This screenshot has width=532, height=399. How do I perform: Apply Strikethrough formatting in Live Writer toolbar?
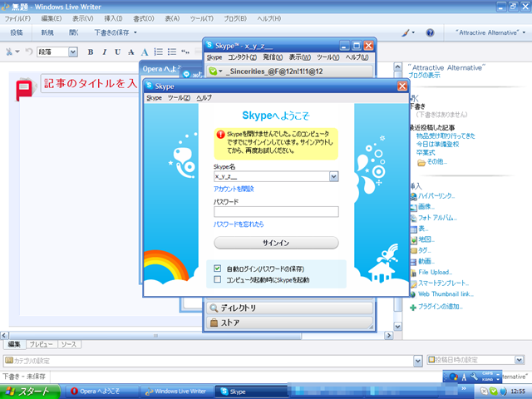pyautogui.click(x=131, y=52)
